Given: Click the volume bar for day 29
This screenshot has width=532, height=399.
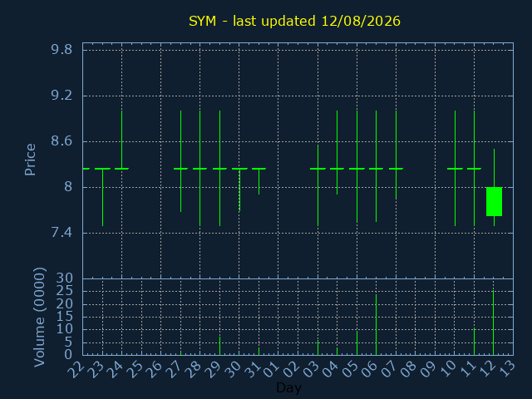Looking at the screenshot, I should click(x=219, y=346).
